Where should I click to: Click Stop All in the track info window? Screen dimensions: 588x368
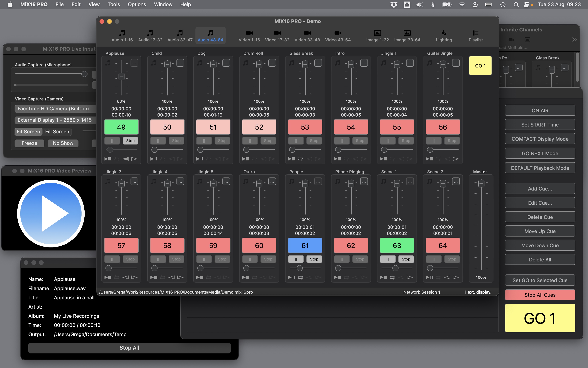(x=129, y=348)
